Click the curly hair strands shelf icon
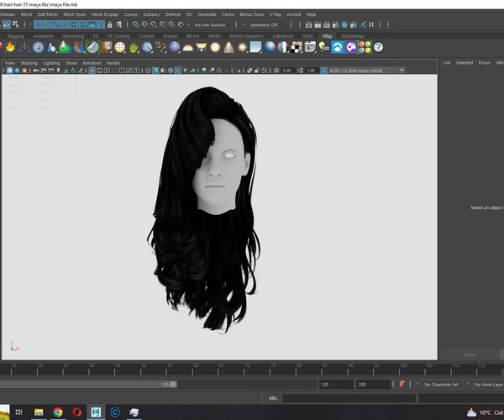The height and width of the screenshot is (420, 504). (160, 48)
